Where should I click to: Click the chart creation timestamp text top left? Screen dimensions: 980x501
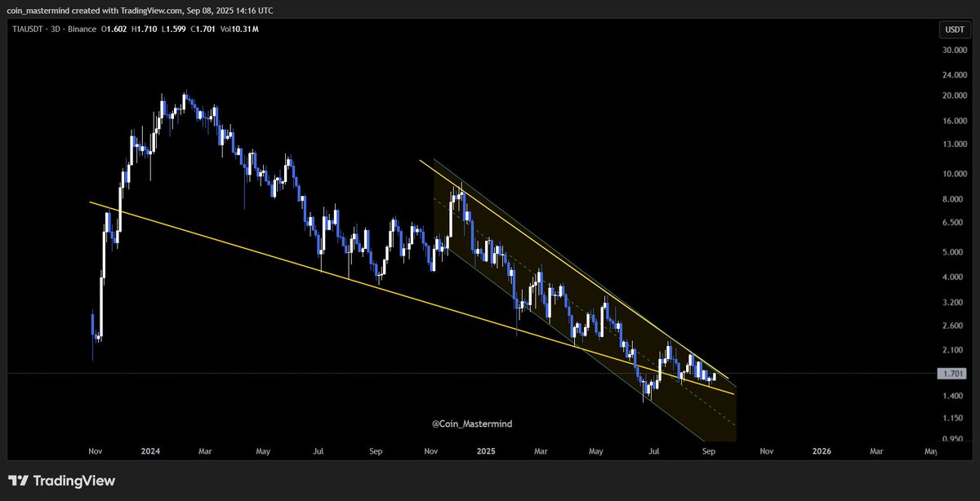140,11
